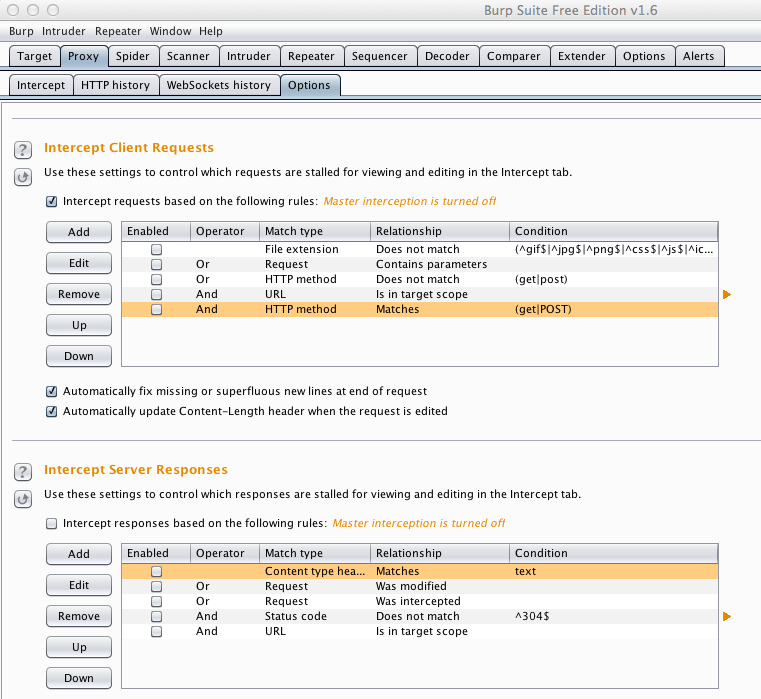This screenshot has width=761, height=699.
Task: Click orange arrow beside client requests table
Action: tap(727, 295)
